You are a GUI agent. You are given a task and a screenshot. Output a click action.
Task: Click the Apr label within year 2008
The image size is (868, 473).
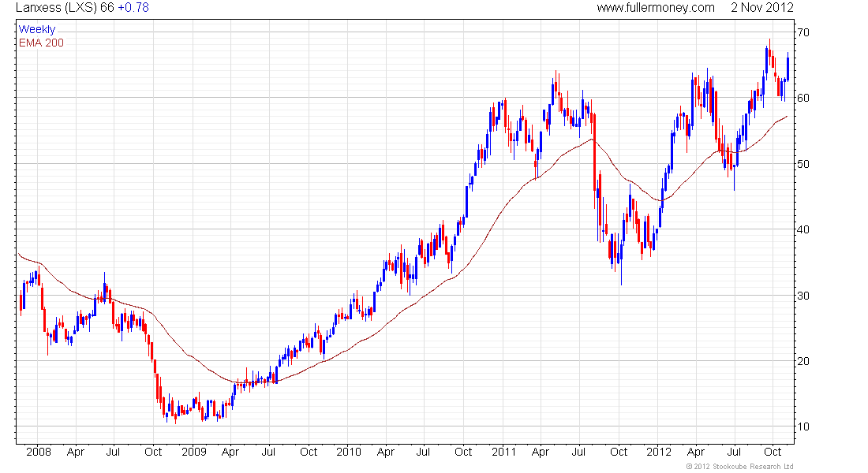[75, 452]
